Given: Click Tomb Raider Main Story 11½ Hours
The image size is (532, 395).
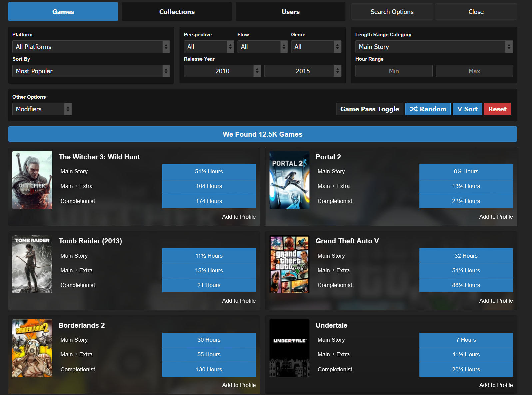Looking at the screenshot, I should coord(209,256).
